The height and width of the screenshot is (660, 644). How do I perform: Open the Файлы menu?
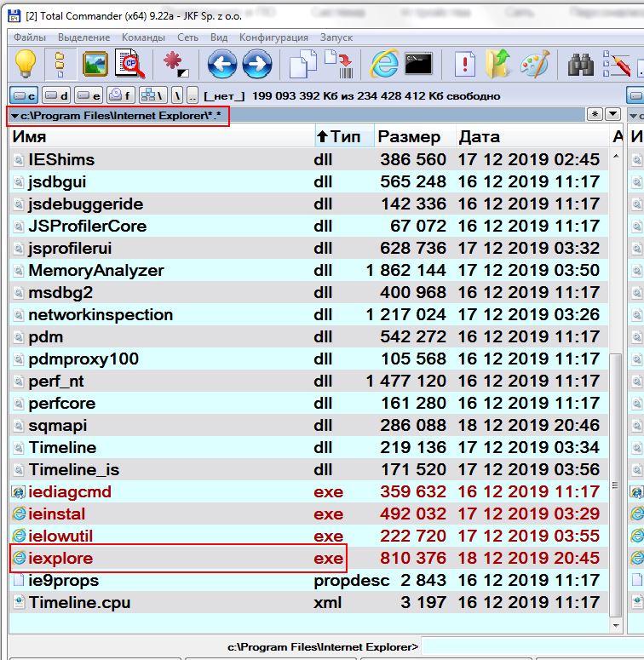coord(30,37)
